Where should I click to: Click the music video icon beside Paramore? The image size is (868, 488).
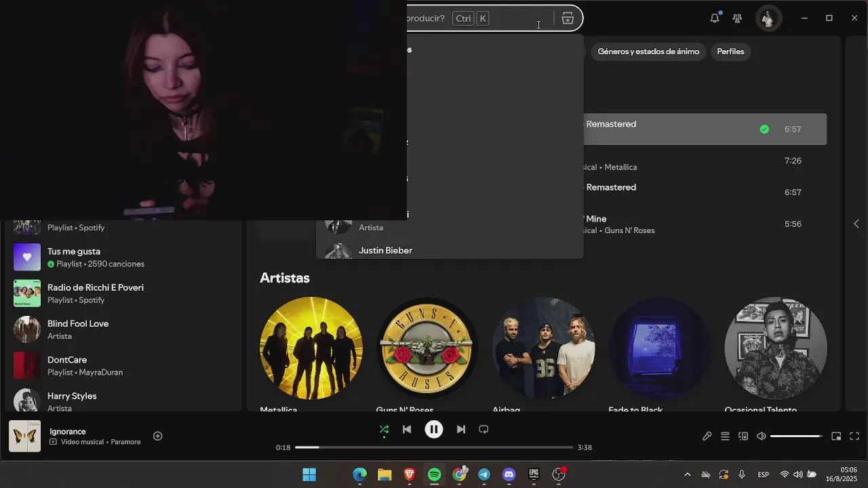(54, 442)
